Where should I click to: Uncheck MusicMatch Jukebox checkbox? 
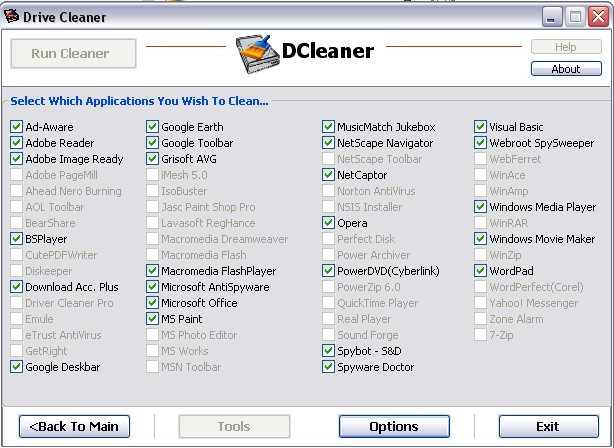[x=328, y=126]
